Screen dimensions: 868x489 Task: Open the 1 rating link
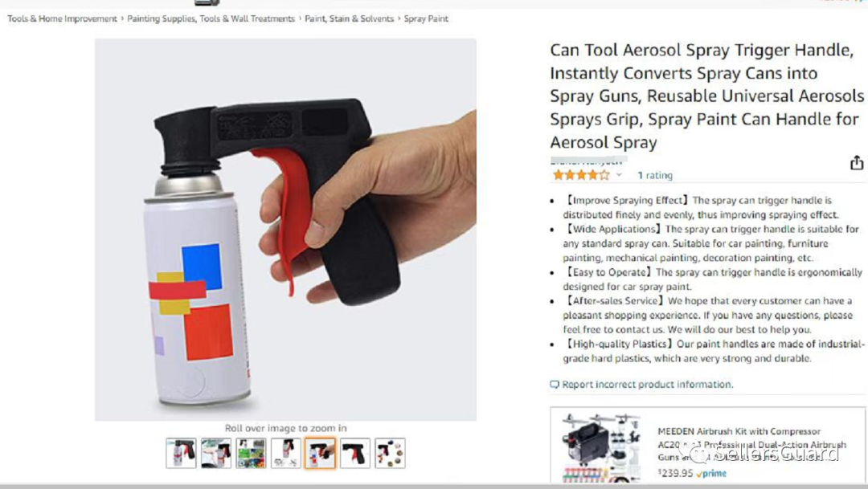[655, 175]
